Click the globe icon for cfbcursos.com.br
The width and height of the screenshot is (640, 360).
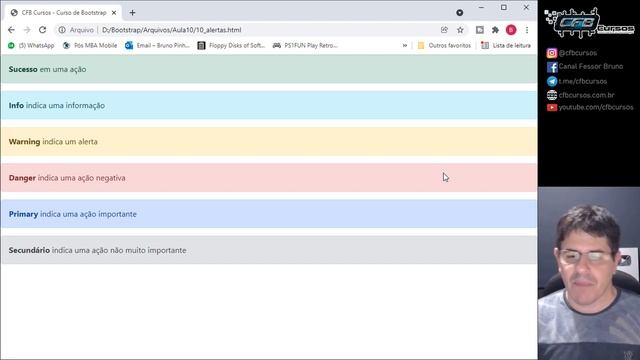click(x=552, y=95)
